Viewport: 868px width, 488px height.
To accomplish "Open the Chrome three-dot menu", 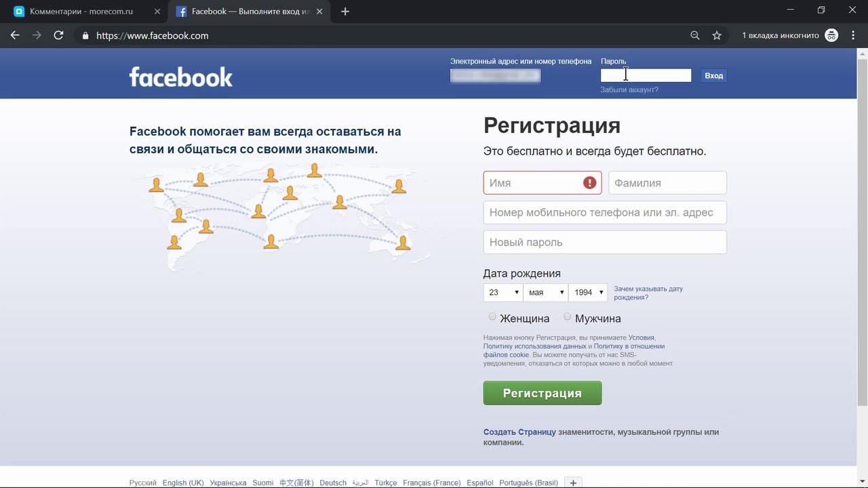I will pyautogui.click(x=853, y=35).
